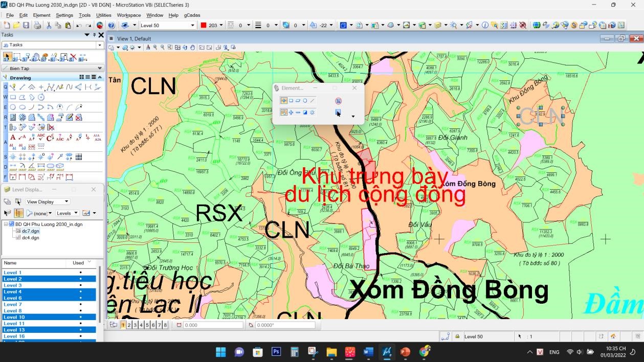Open the View Display dropdown
Image resolution: width=644 pixels, height=362 pixels.
(48, 201)
